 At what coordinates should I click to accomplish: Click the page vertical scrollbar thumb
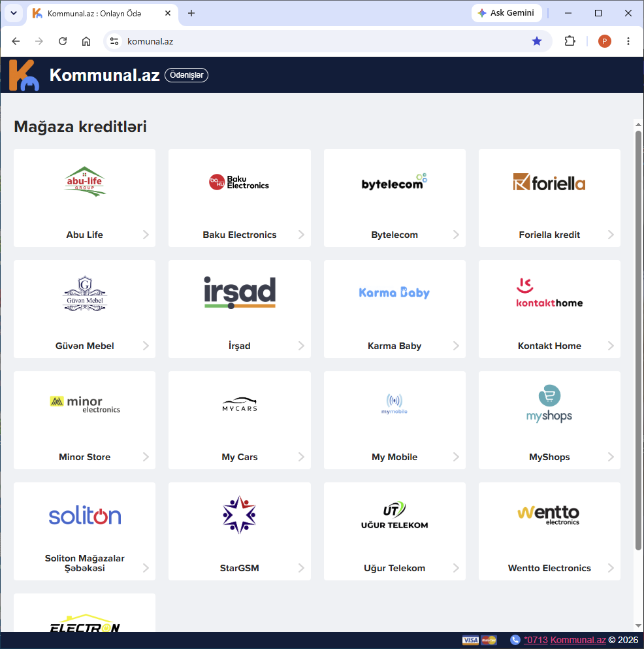click(638, 341)
